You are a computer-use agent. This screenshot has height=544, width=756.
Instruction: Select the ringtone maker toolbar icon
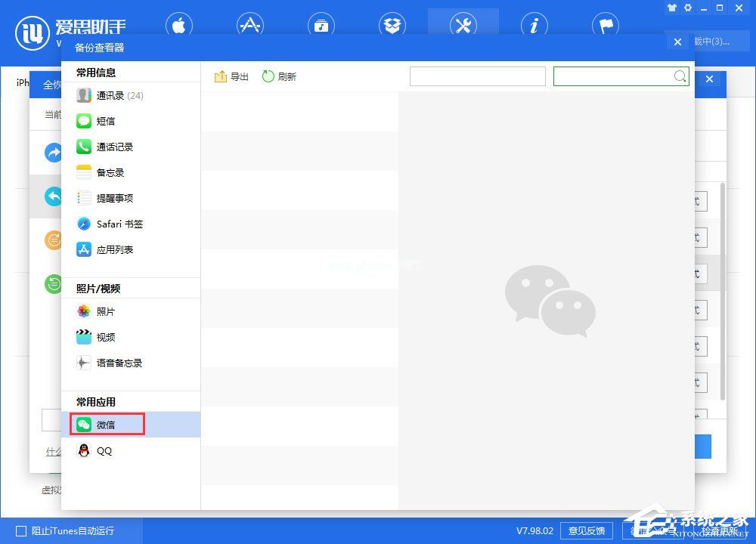[321, 25]
